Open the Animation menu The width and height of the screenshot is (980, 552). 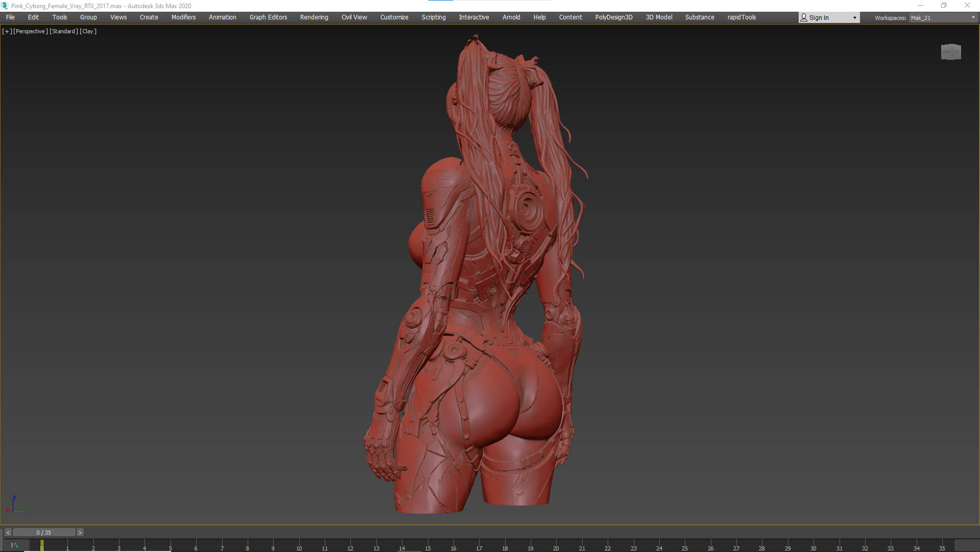(x=223, y=17)
